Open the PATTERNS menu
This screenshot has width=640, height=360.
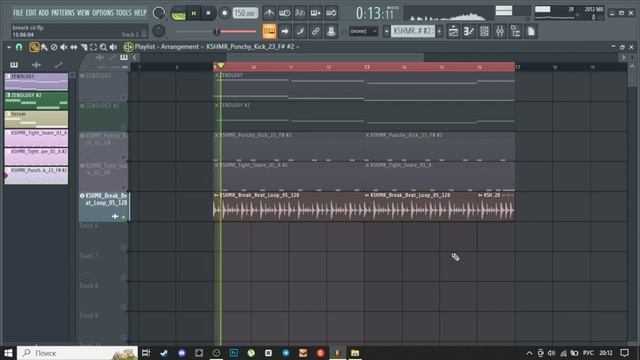(x=63, y=13)
